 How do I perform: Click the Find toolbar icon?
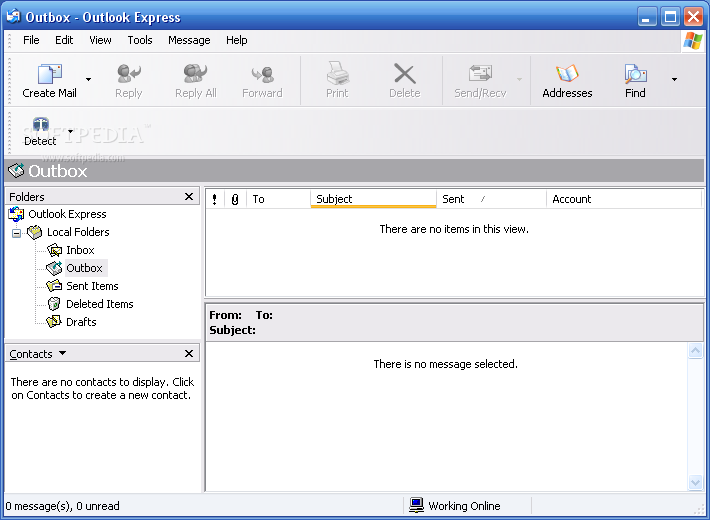tap(635, 74)
